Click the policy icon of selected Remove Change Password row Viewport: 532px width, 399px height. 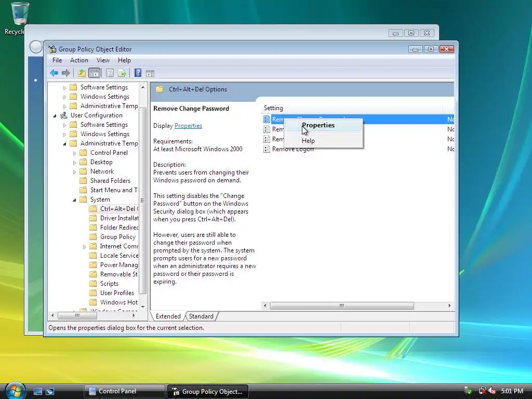(267, 119)
